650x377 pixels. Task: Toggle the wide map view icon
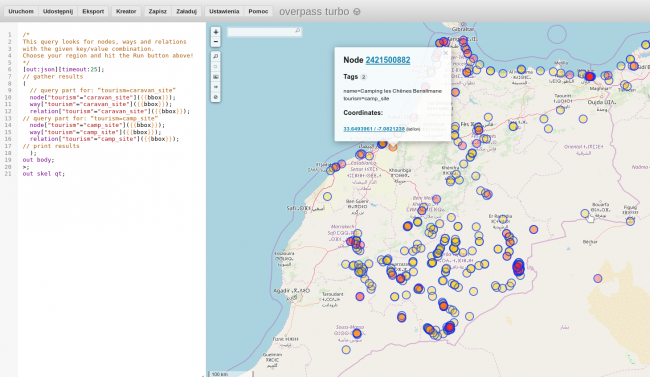click(x=216, y=87)
